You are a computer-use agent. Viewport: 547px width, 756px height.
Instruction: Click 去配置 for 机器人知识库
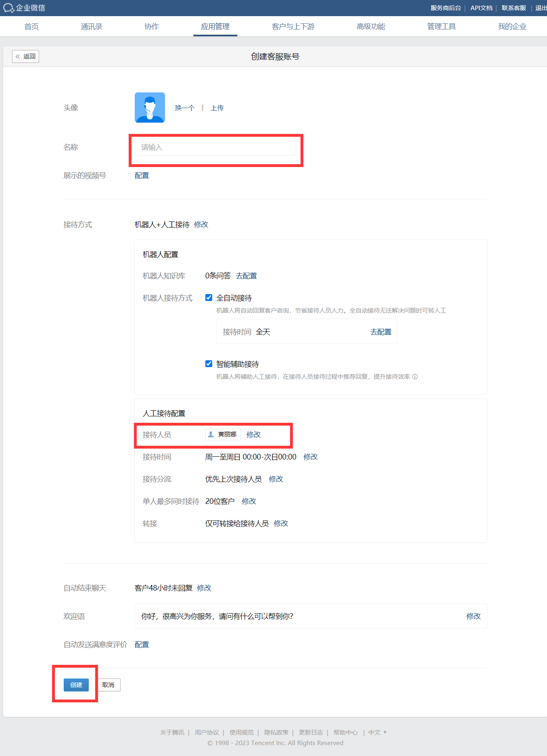pos(246,276)
